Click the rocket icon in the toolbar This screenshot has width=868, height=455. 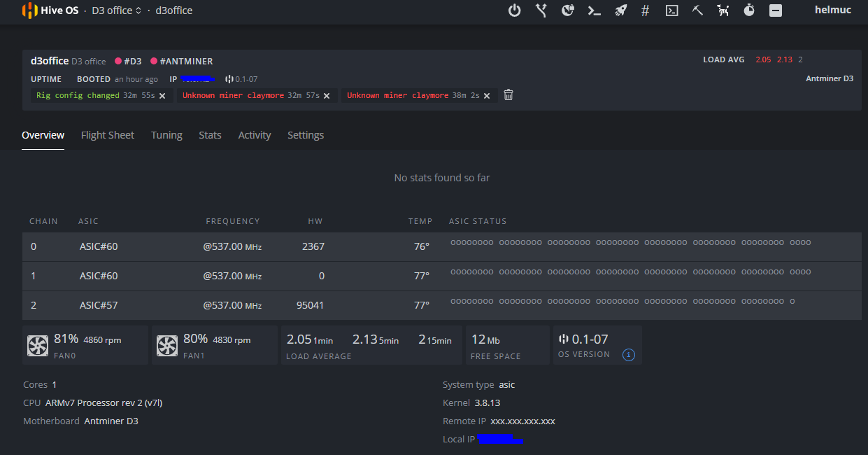coord(620,10)
